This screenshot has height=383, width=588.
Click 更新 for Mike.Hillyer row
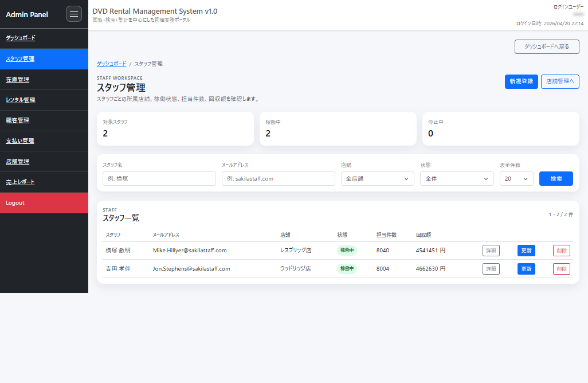pyautogui.click(x=526, y=251)
